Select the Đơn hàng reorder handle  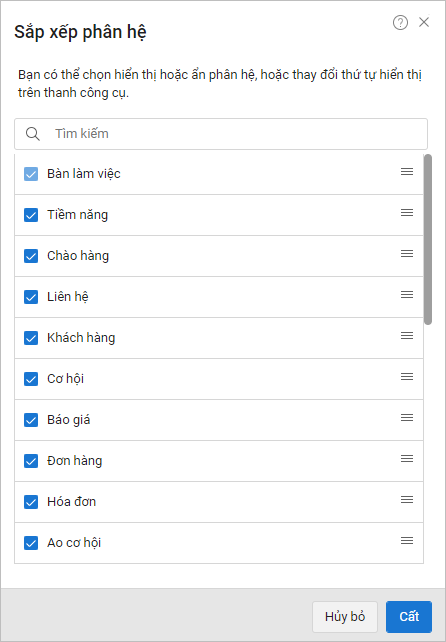point(407,459)
